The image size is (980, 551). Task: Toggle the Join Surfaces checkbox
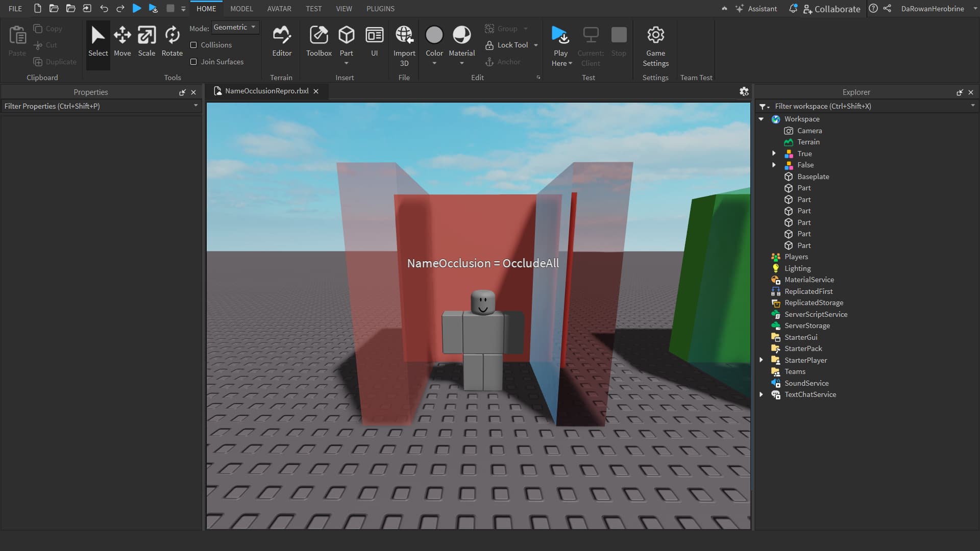193,62
